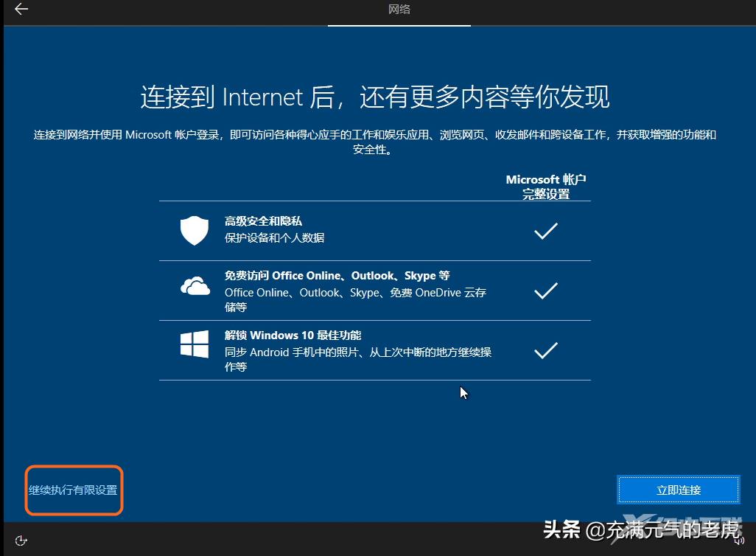Click the 同步 Android 手机中的照片 description
This screenshot has width=756, height=556.
358,360
